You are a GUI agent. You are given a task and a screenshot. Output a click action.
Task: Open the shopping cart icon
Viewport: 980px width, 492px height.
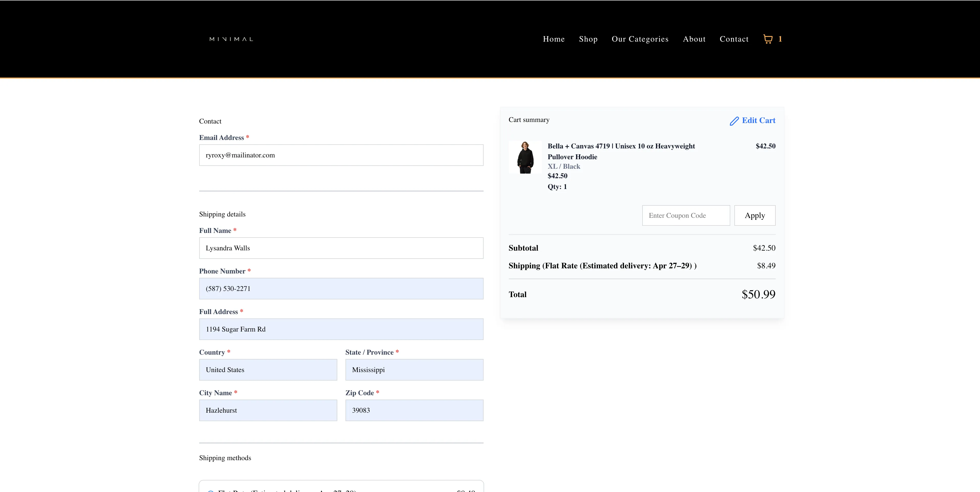(768, 39)
